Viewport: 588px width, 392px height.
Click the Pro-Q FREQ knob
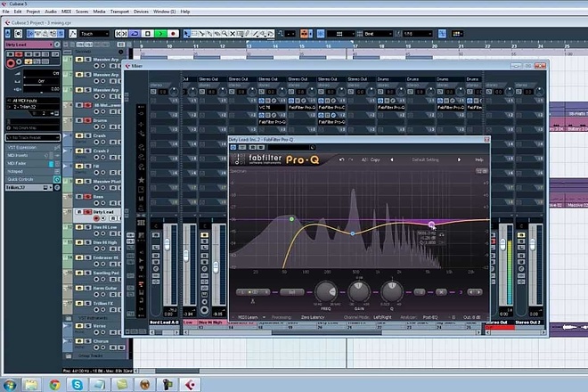pos(325,292)
